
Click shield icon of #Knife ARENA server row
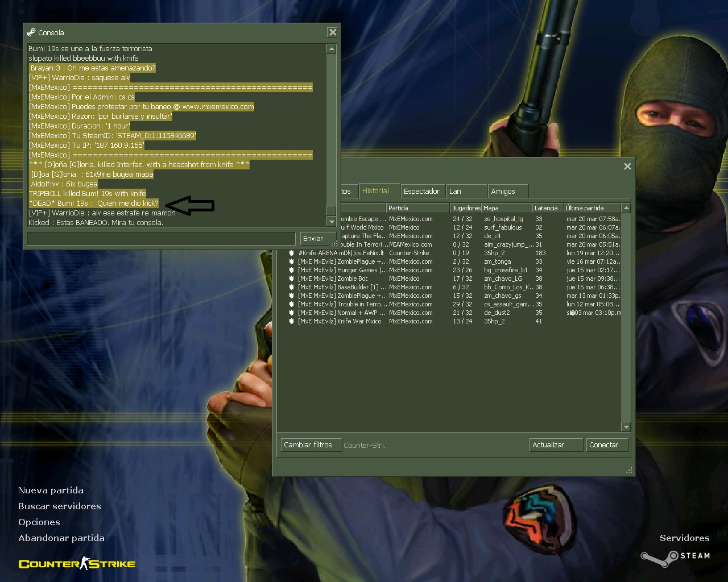coord(291,253)
